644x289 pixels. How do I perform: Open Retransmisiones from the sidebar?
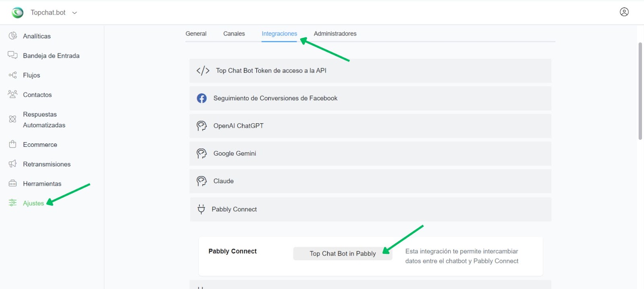pyautogui.click(x=47, y=164)
